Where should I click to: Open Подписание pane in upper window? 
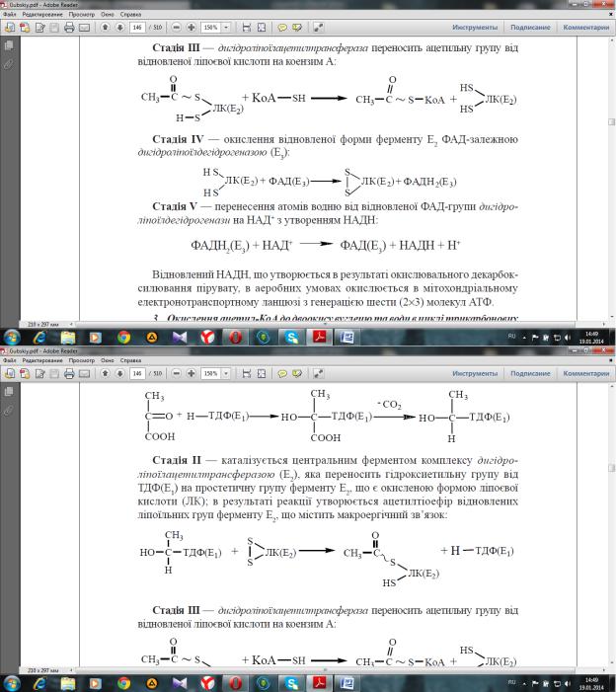[x=530, y=28]
